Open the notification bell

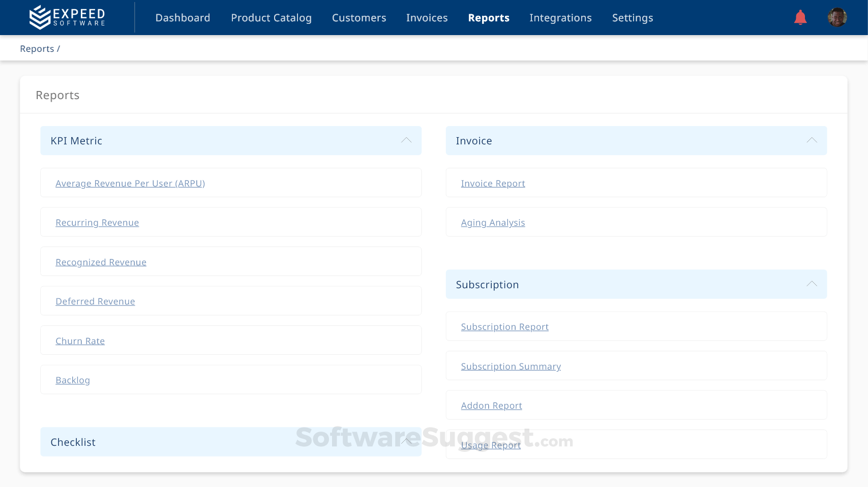pos(799,17)
